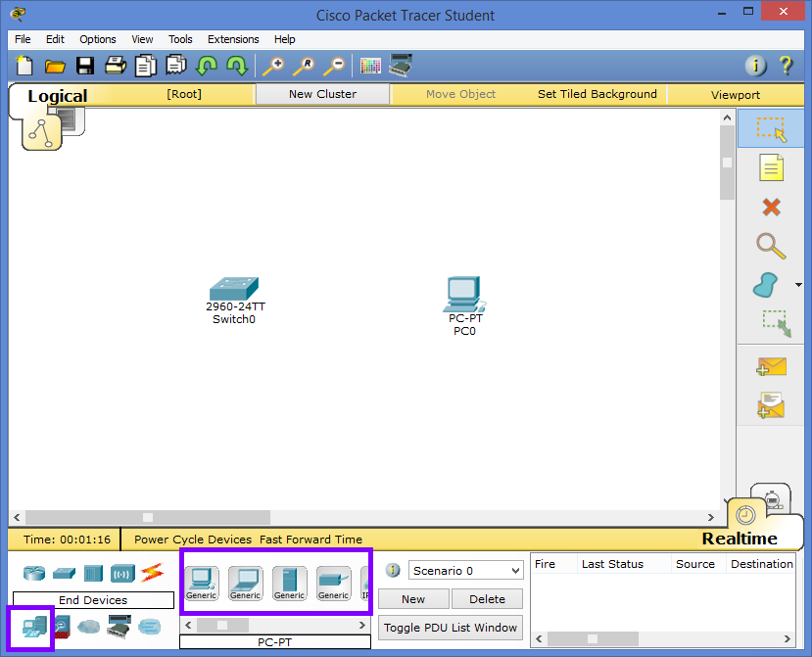This screenshot has width=812, height=657.
Task: Create a New scenario
Action: point(413,599)
